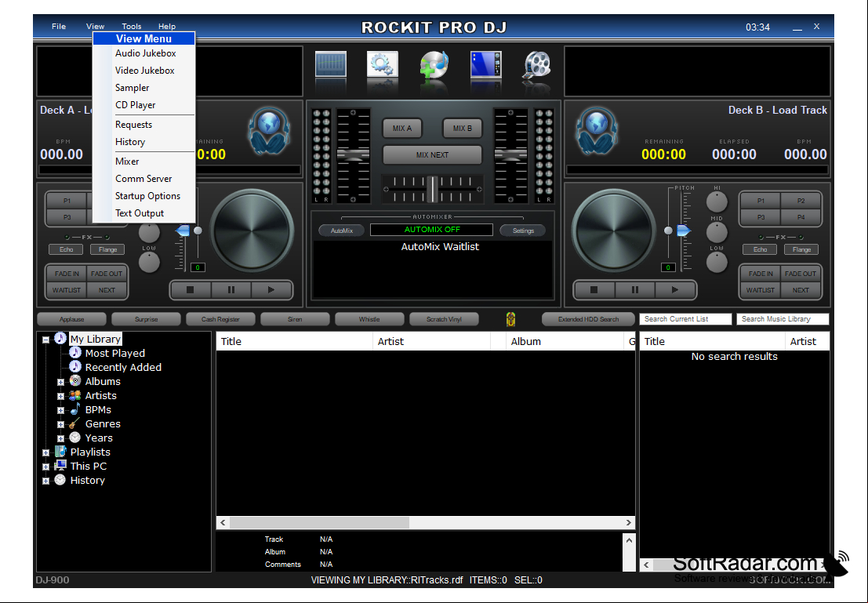Click the Deck B HI equalizer knob
This screenshot has width=868, height=603.
click(717, 202)
